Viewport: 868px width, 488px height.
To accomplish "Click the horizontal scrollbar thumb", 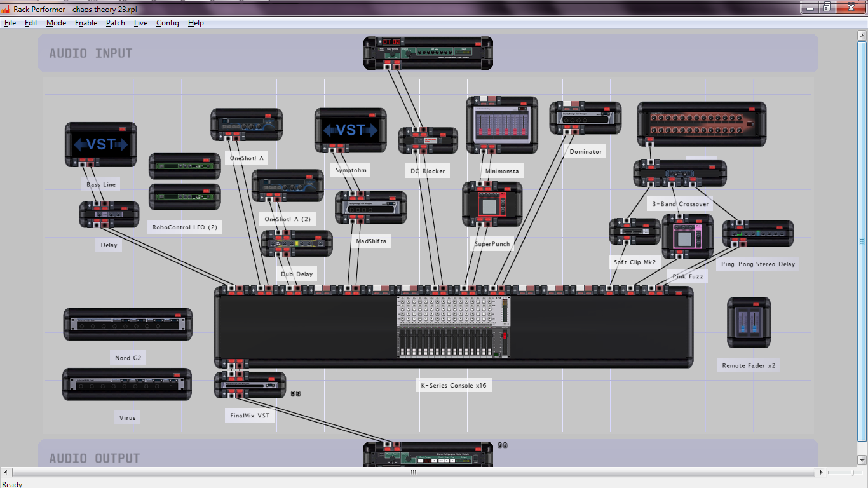I will pos(413,472).
